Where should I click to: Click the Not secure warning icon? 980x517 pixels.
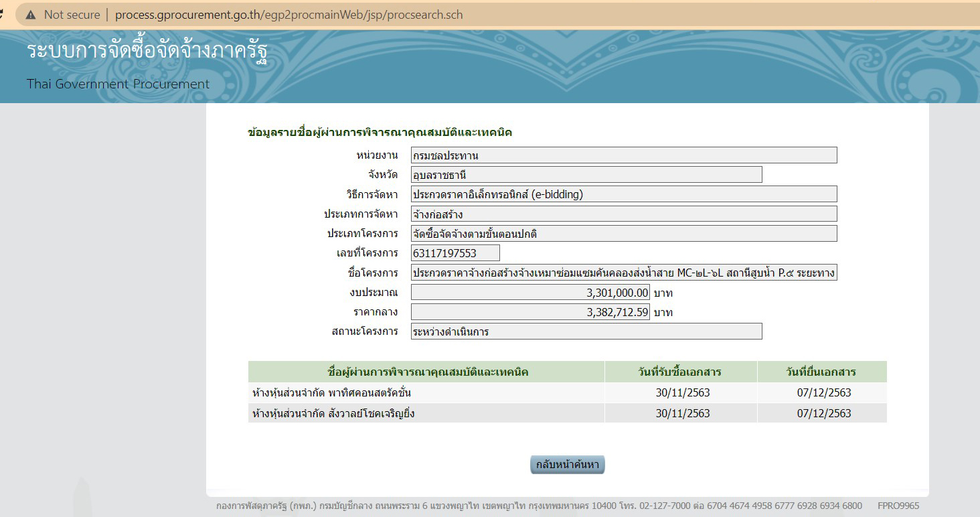coord(30,15)
